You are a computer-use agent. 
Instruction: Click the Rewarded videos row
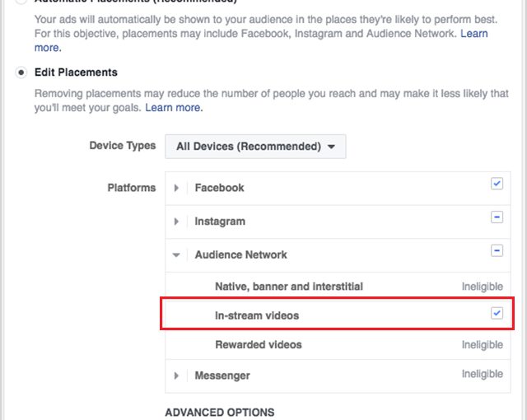click(338, 345)
